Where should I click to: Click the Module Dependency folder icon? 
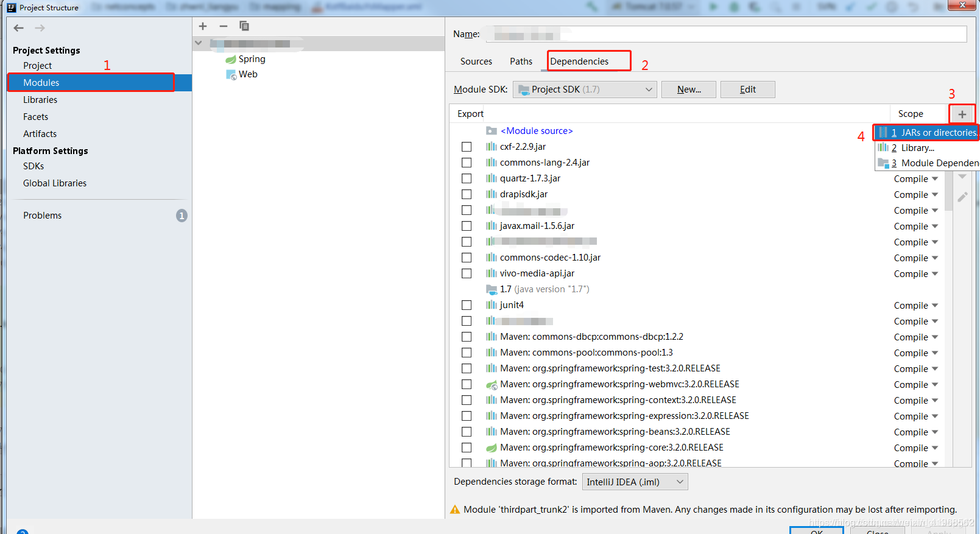[x=883, y=163]
